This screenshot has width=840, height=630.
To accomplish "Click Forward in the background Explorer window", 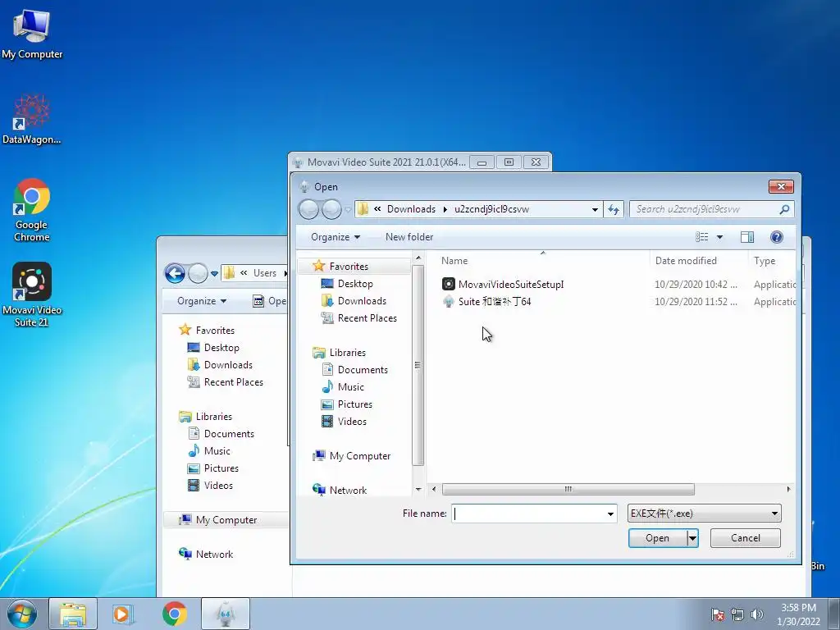I will 198,273.
